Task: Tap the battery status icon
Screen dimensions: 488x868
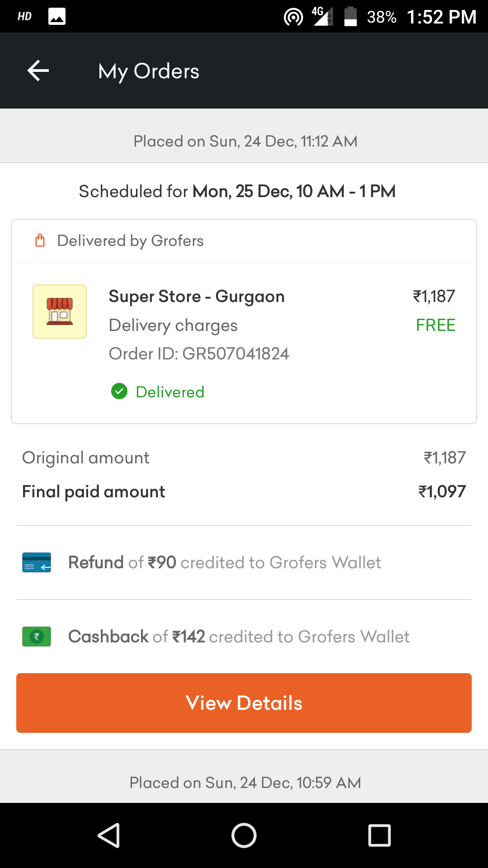Action: pyautogui.click(x=350, y=17)
